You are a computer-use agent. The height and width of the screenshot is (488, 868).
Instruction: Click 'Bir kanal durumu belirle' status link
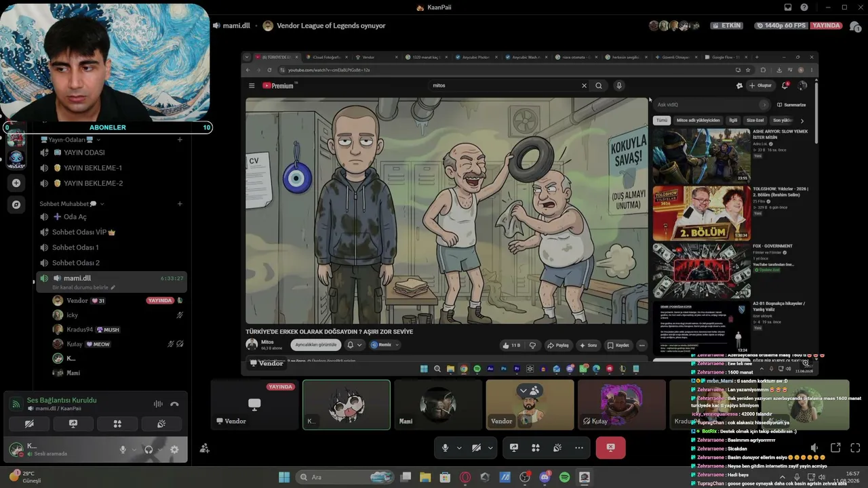pos(83,287)
